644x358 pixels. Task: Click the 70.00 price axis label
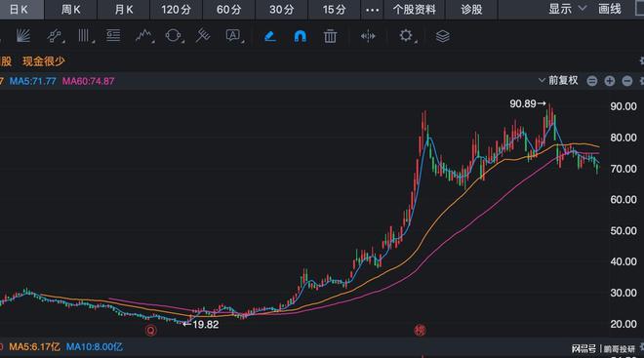624,169
